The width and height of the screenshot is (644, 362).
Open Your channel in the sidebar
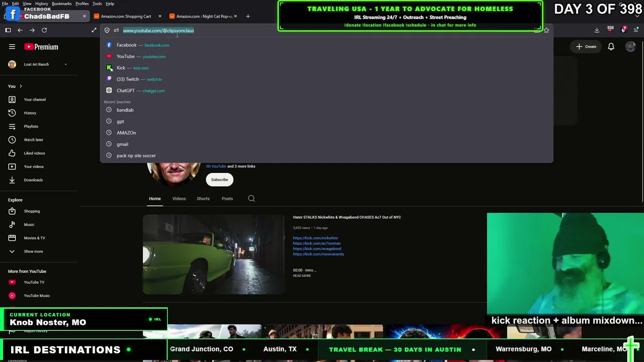pos(35,100)
